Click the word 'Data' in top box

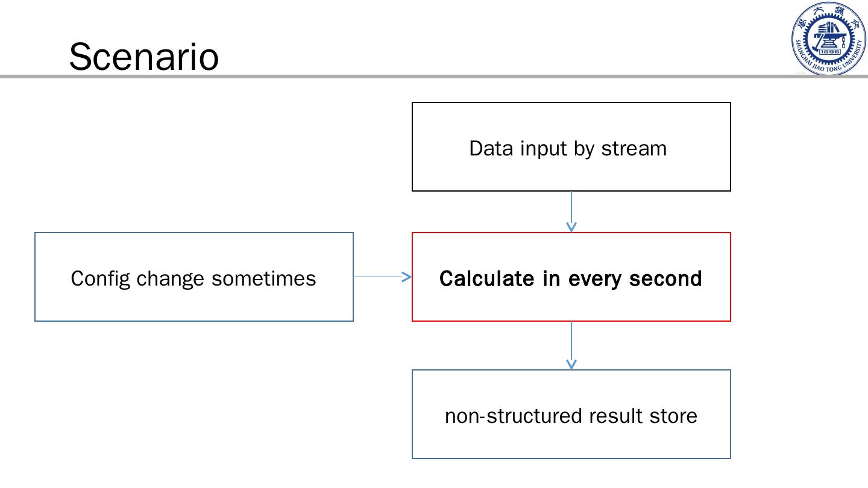click(x=486, y=148)
